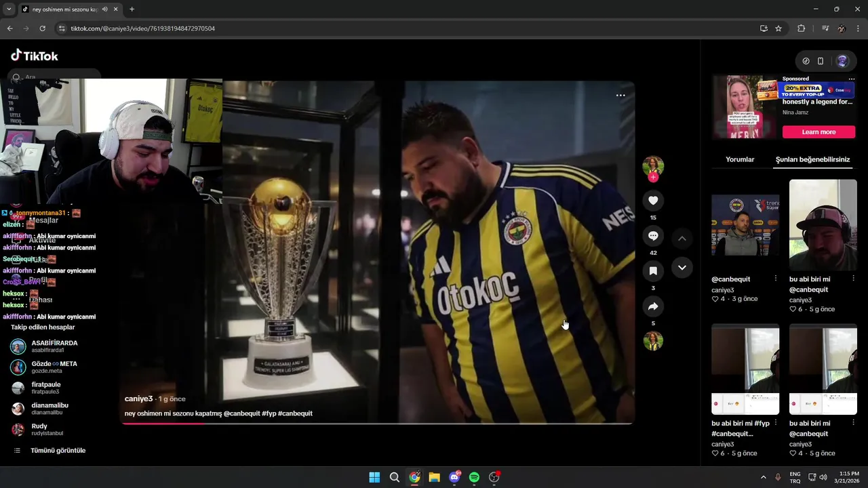The image size is (868, 488).
Task: Open the top 'bu abi biri mi' streamer thumbnail
Action: coord(823,225)
